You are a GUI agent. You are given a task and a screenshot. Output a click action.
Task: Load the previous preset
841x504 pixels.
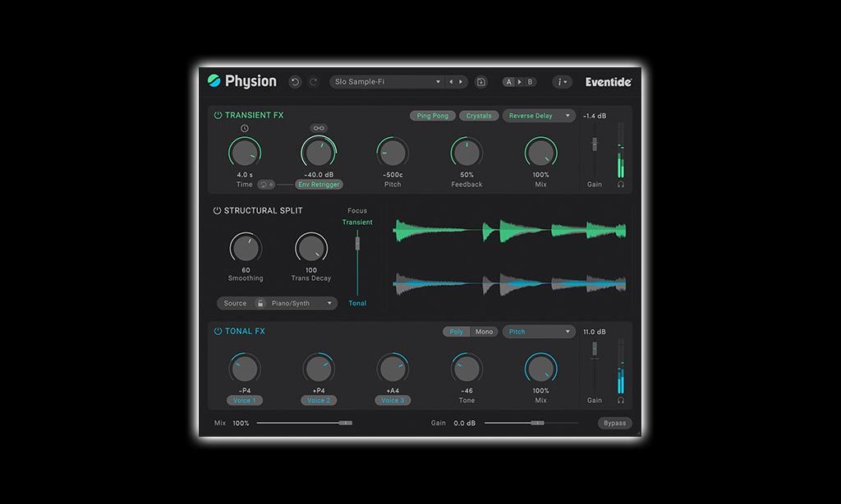click(451, 82)
